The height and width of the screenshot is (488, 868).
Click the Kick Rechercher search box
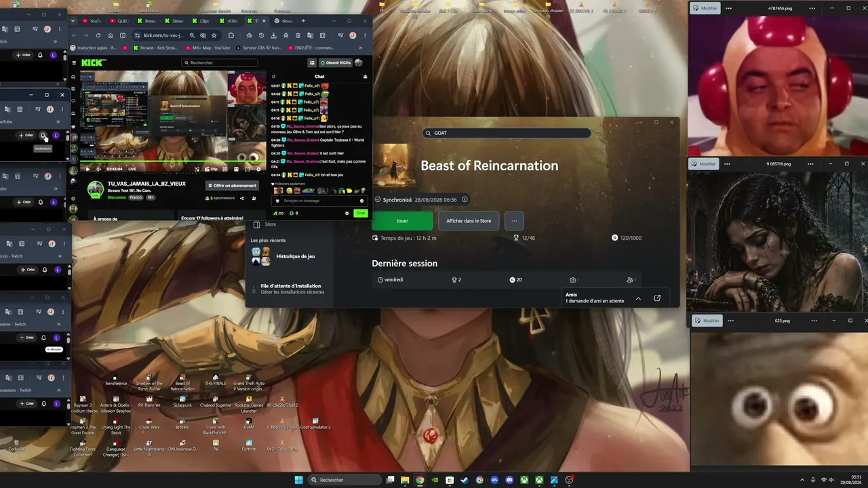[x=220, y=62]
